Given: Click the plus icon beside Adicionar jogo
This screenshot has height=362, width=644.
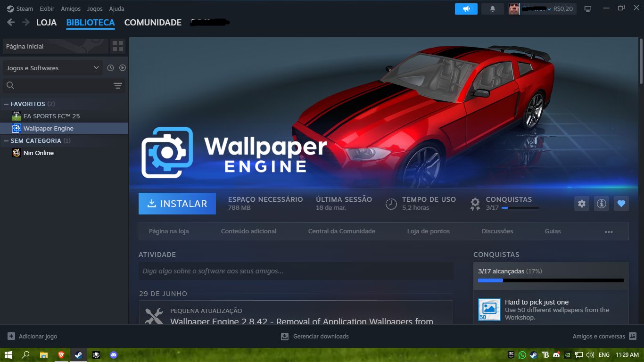Looking at the screenshot, I should point(11,336).
